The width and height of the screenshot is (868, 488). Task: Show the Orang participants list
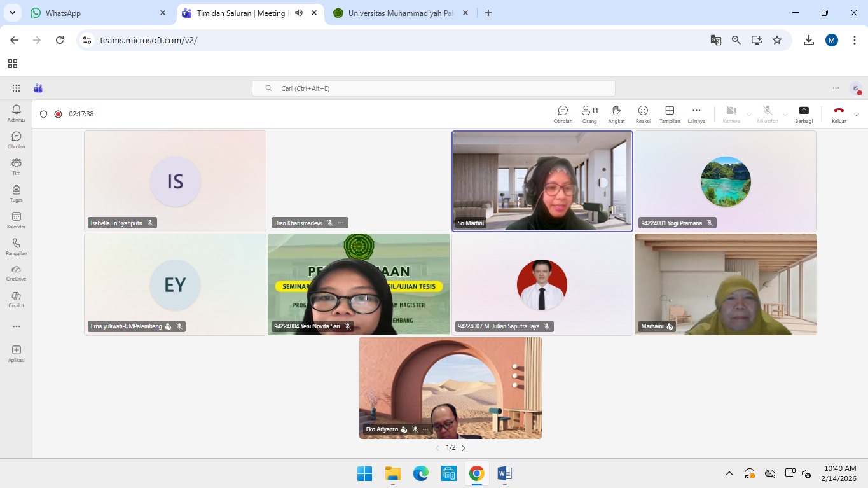click(589, 114)
